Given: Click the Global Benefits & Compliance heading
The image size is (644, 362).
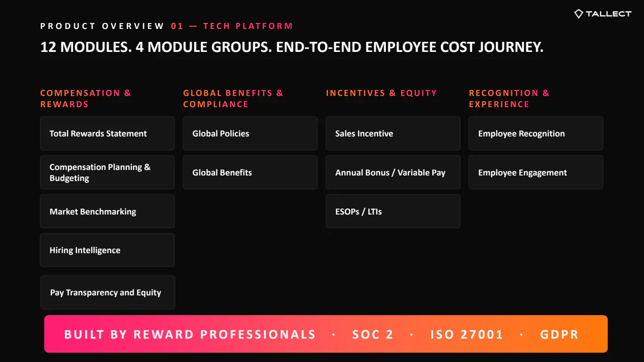Looking at the screenshot, I should pyautogui.click(x=233, y=98).
